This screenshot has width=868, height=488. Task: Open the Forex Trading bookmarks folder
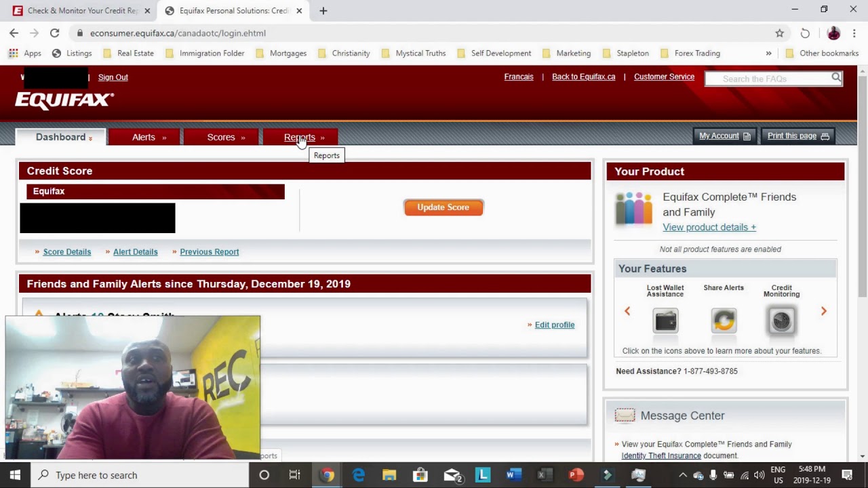tap(690, 53)
